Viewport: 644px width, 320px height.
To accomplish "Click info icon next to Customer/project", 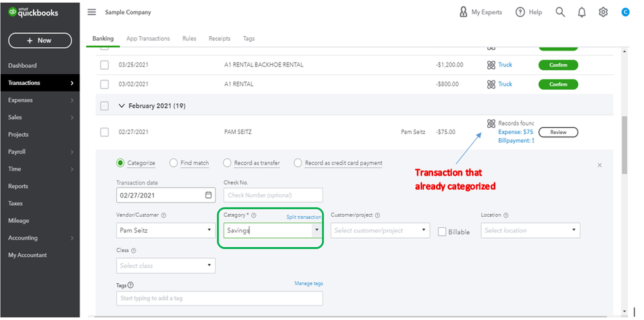I will click(378, 215).
